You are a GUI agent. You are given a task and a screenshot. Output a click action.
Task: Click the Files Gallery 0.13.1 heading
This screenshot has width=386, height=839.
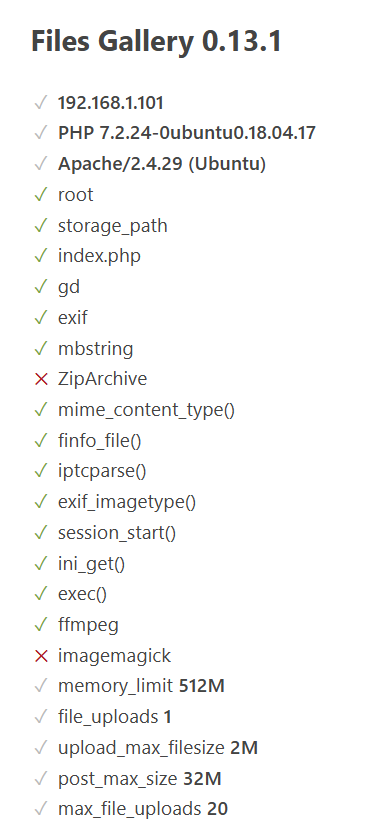tap(156, 42)
